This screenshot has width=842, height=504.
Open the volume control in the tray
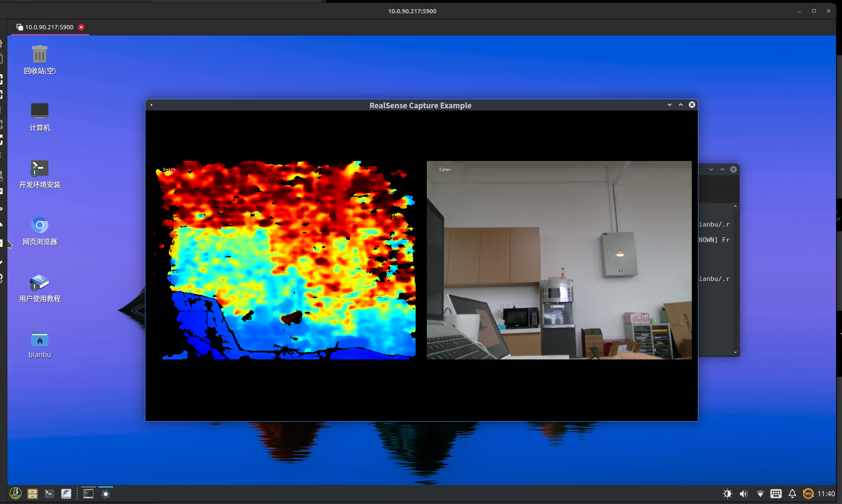click(x=744, y=494)
